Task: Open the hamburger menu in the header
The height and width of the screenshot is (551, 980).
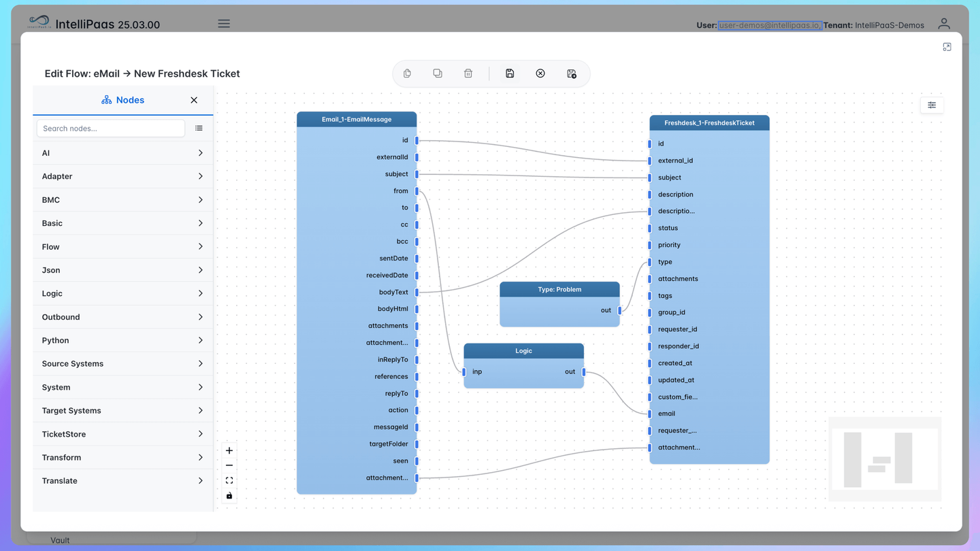Action: pos(224,24)
